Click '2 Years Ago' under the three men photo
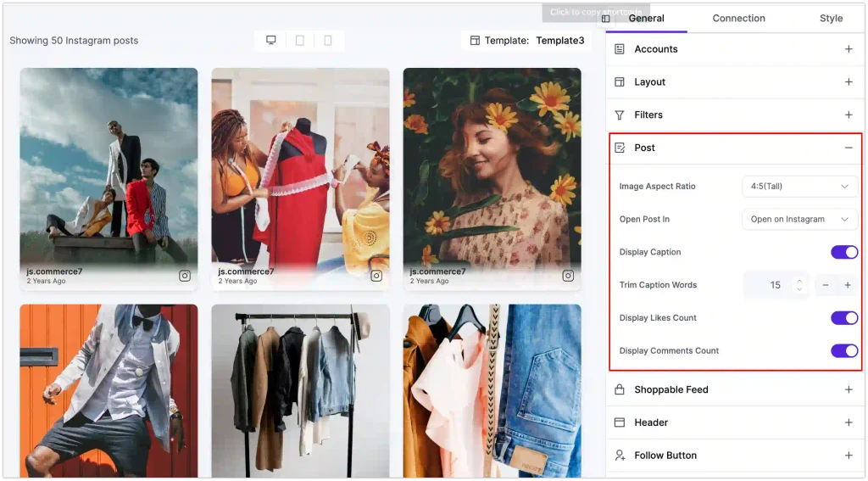The image size is (868, 481). click(x=46, y=281)
